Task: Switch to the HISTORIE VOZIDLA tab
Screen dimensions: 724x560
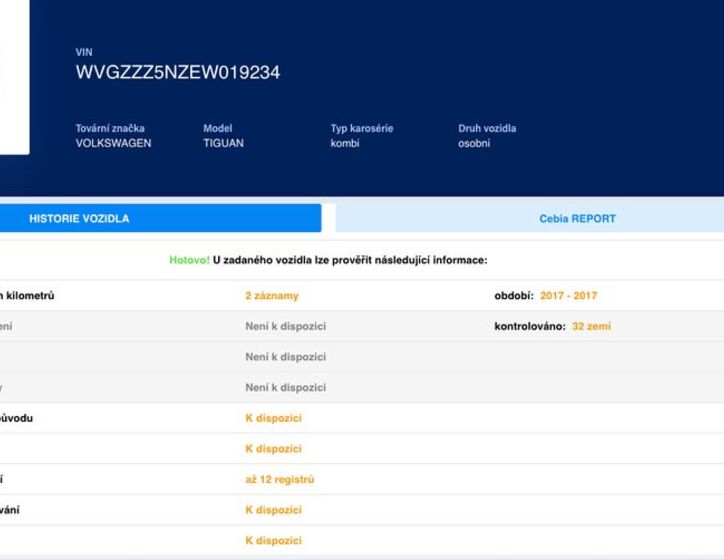Action: point(160,218)
